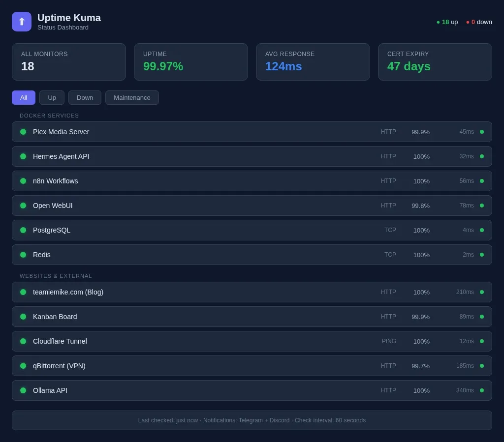Click the Cloudflare Tunnel status dot
The width and height of the screenshot is (504, 442).
23,341
